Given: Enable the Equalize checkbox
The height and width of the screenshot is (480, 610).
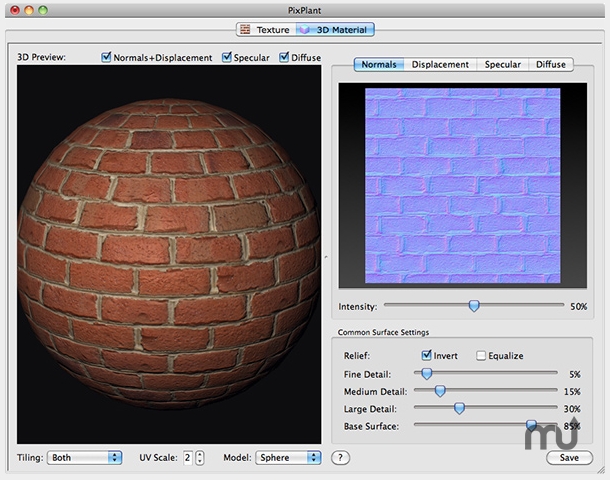Looking at the screenshot, I should click(482, 355).
